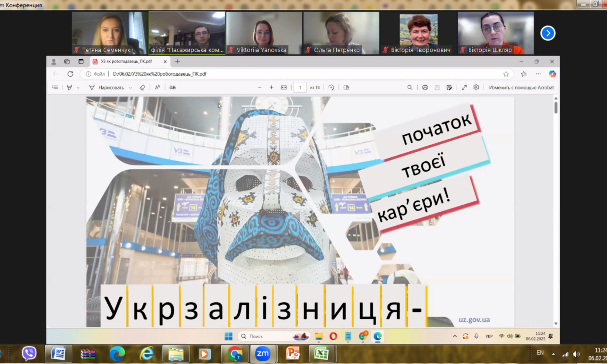Add this page to favorites with the star
Screen dimensions: 607x364
(x=506, y=74)
